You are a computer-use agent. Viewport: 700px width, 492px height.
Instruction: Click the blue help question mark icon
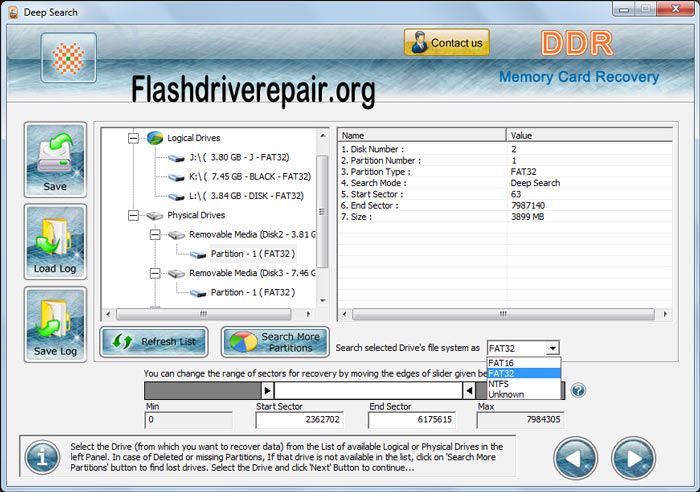tap(578, 391)
